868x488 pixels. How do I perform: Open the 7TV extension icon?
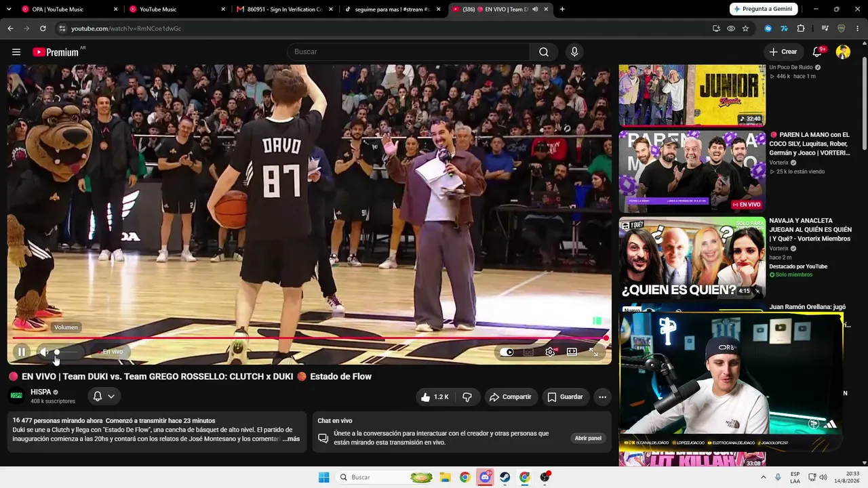(785, 28)
